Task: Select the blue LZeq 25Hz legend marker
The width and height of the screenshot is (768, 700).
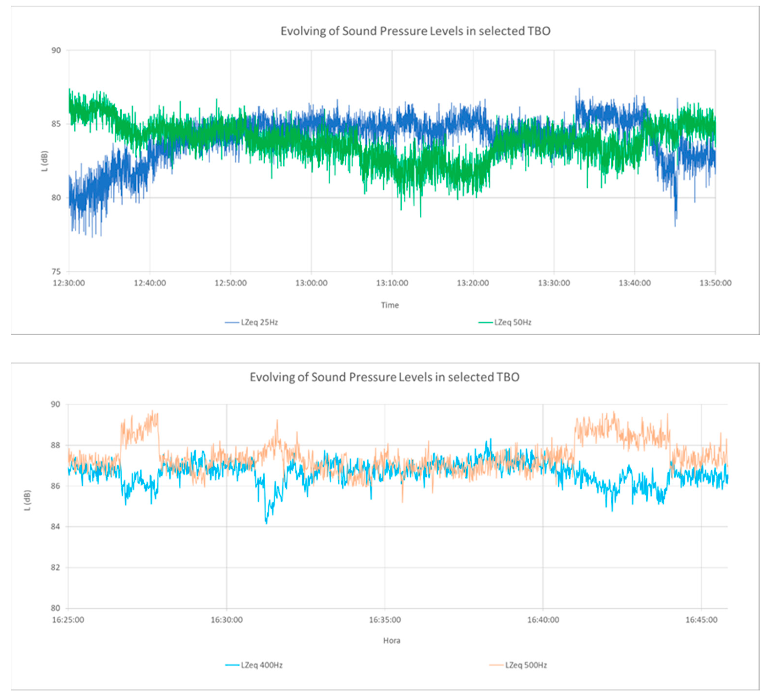Action: (232, 322)
